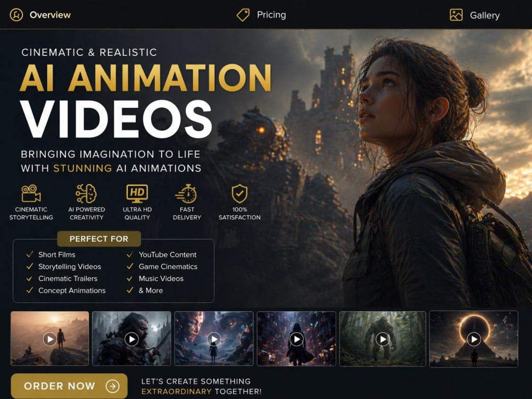This screenshot has height=399, width=532.
Task: Click the 'VIDEOS' white headline
Action: pyautogui.click(x=116, y=119)
